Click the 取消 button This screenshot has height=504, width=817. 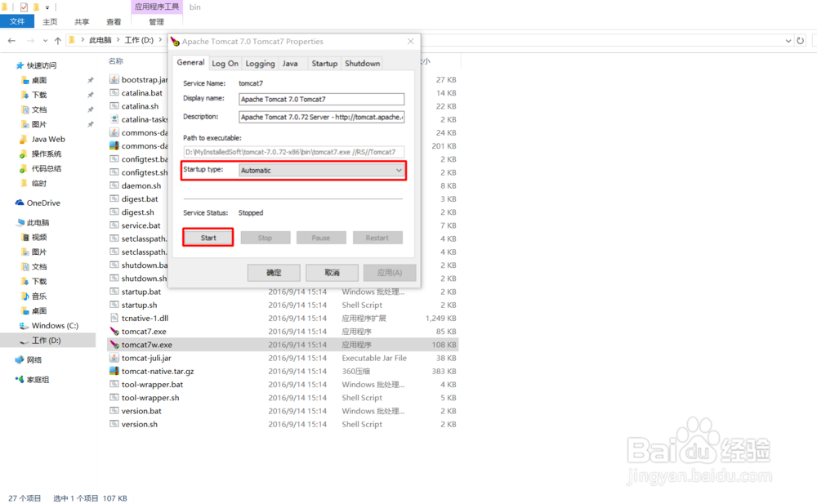(333, 273)
